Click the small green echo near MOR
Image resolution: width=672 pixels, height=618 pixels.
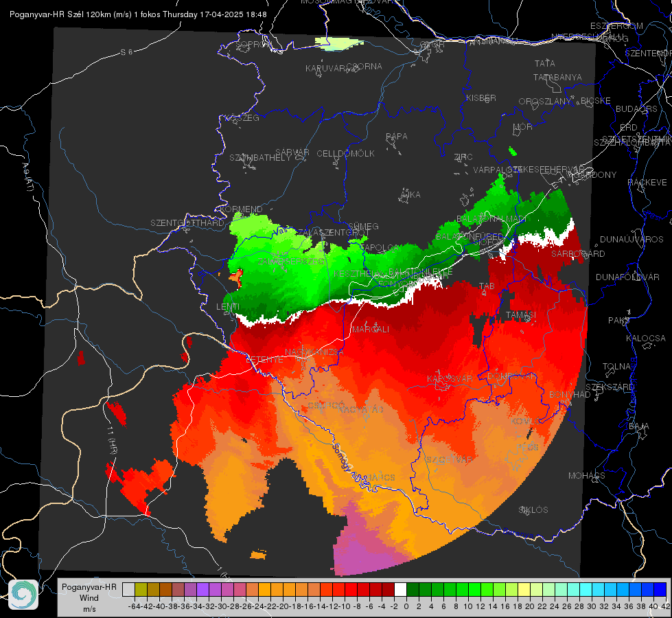(513, 151)
